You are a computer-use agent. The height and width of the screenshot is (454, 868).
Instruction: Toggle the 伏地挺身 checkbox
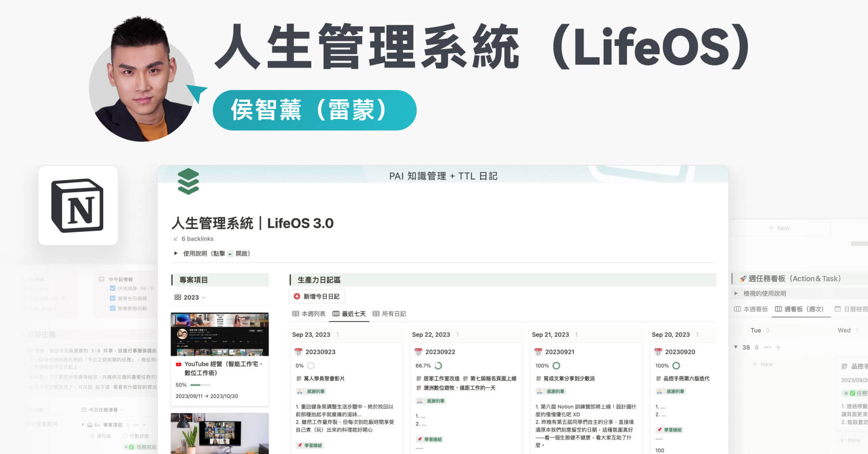[x=112, y=288]
